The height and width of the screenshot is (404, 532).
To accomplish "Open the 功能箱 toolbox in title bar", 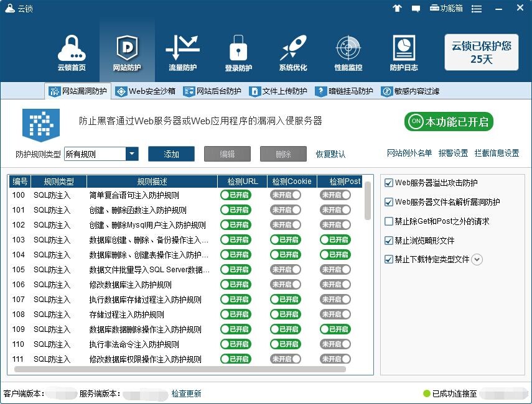I will [445, 8].
